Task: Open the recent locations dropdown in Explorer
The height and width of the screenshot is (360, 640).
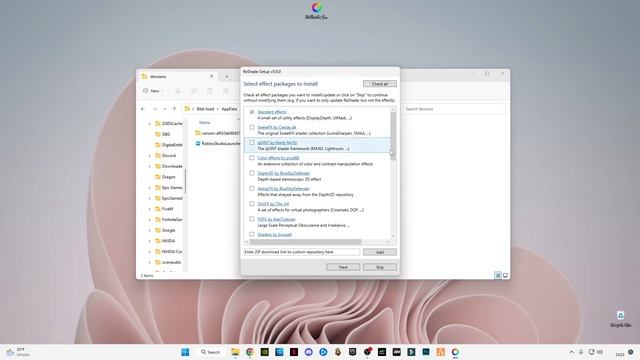Action: click(164, 109)
